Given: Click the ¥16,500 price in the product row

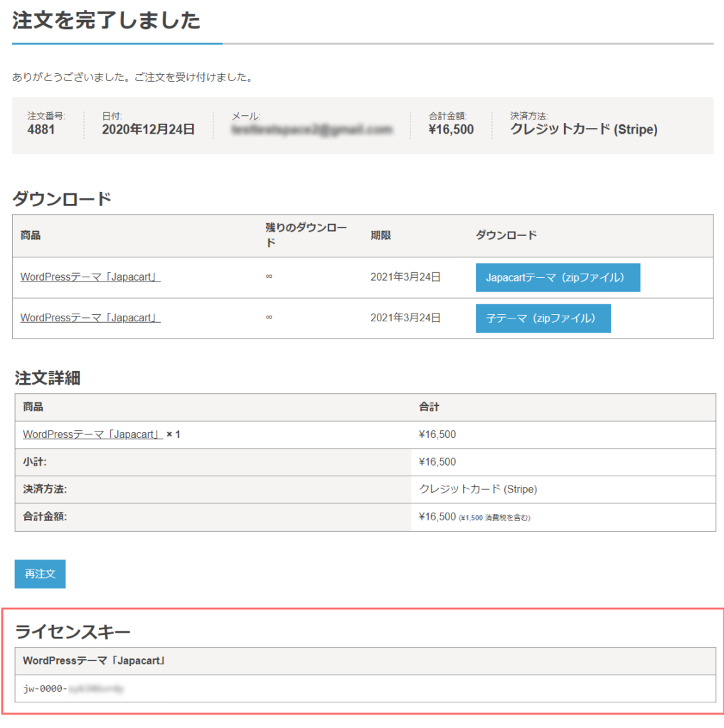Looking at the screenshot, I should pyautogui.click(x=437, y=434).
